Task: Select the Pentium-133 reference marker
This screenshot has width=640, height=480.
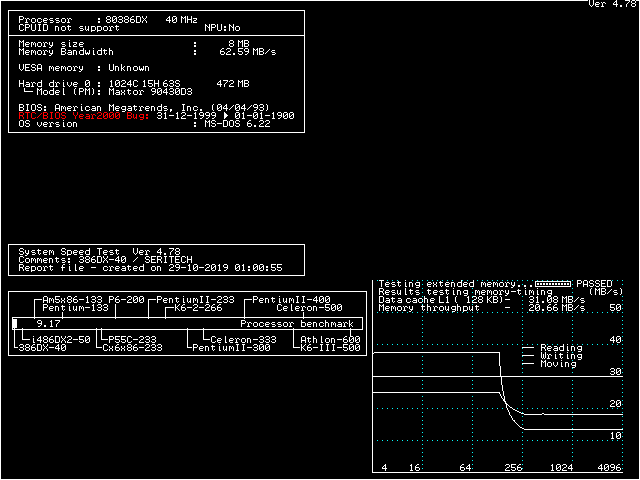Action: click(75, 308)
